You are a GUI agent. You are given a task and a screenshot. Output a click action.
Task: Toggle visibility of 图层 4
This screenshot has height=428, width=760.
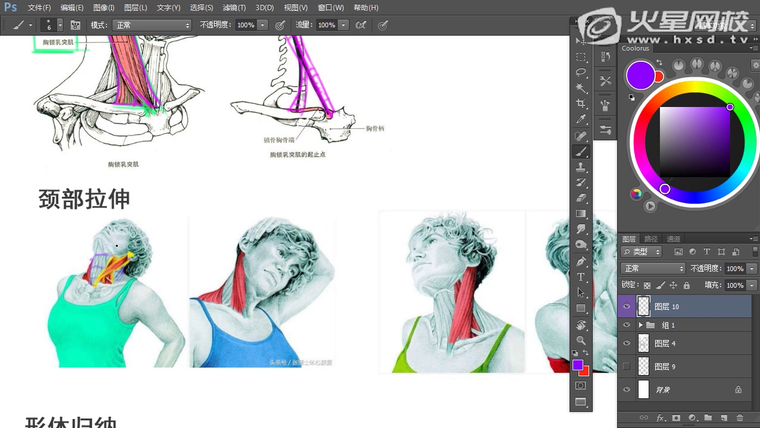(627, 343)
